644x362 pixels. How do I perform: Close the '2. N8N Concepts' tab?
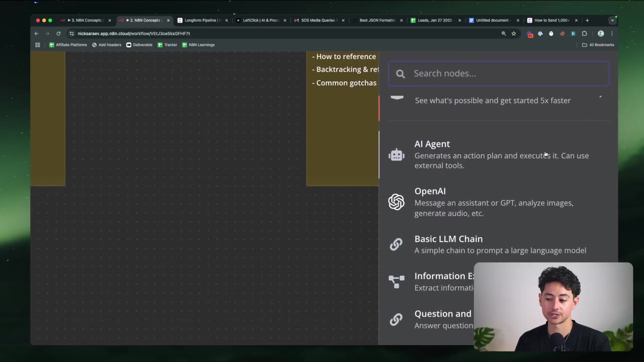[168, 20]
